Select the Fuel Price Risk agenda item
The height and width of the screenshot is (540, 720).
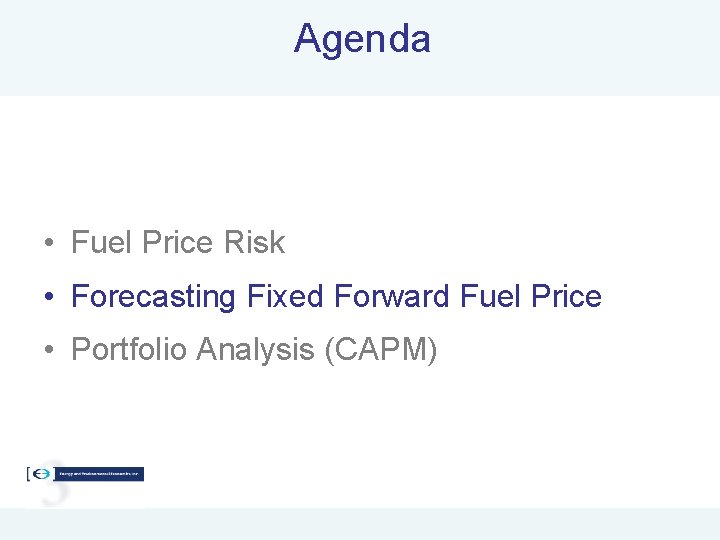178,242
